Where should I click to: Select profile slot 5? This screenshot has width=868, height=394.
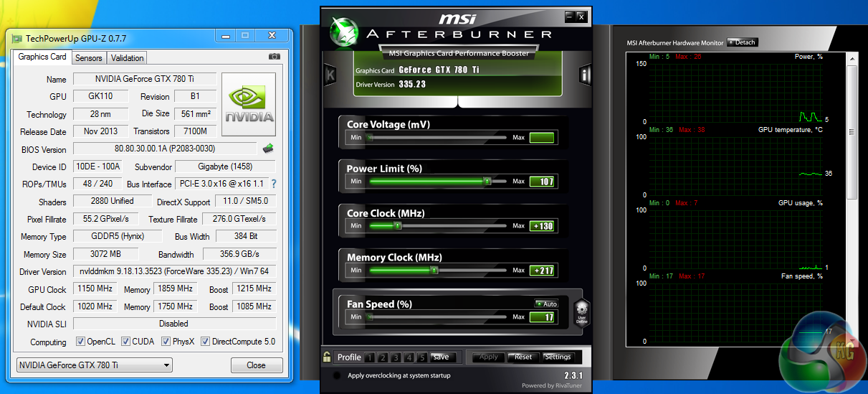[x=422, y=357]
